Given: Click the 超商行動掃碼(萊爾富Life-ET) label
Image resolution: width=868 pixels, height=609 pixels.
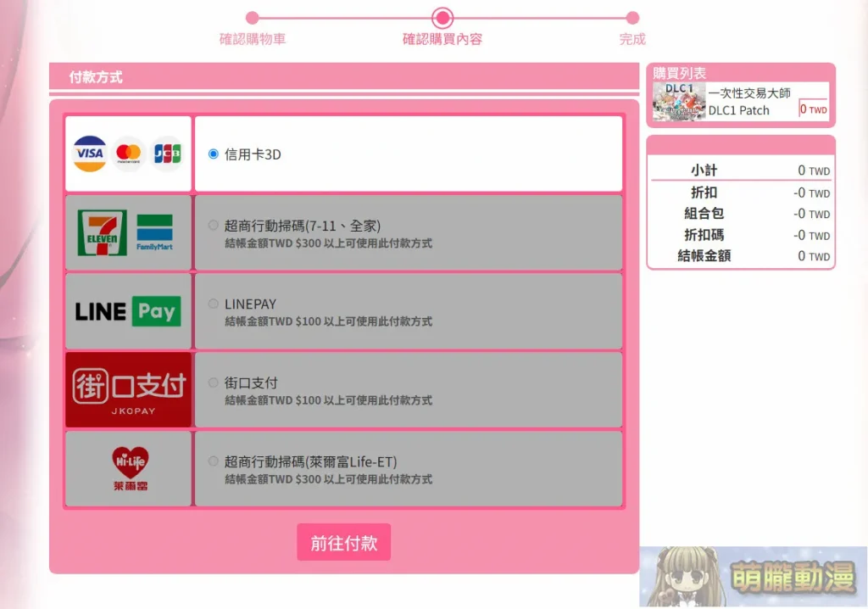Looking at the screenshot, I should pos(310,461).
